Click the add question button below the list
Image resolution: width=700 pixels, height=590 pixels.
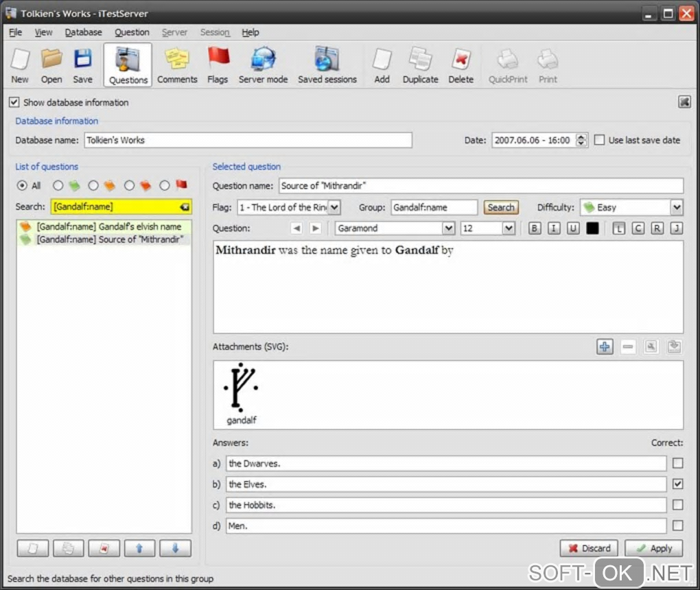pyautogui.click(x=32, y=549)
